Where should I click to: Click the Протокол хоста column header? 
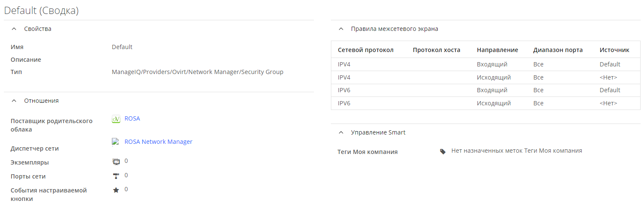436,50
